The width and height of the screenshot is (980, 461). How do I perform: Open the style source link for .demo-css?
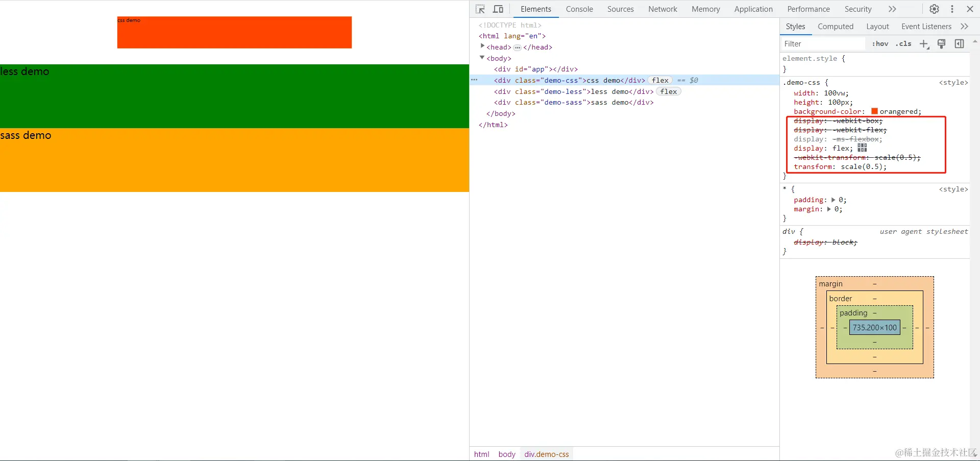[953, 83]
